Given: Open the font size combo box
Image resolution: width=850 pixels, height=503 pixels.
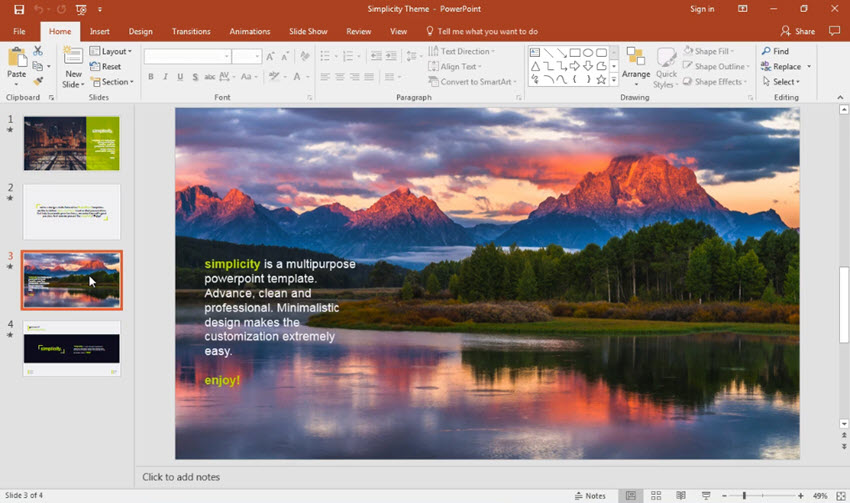Looking at the screenshot, I should point(247,56).
